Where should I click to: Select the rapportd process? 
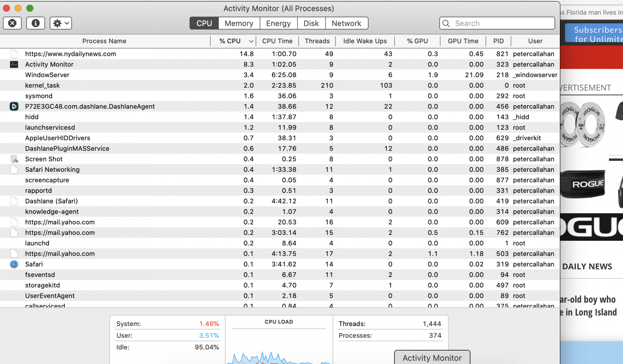click(280, 191)
